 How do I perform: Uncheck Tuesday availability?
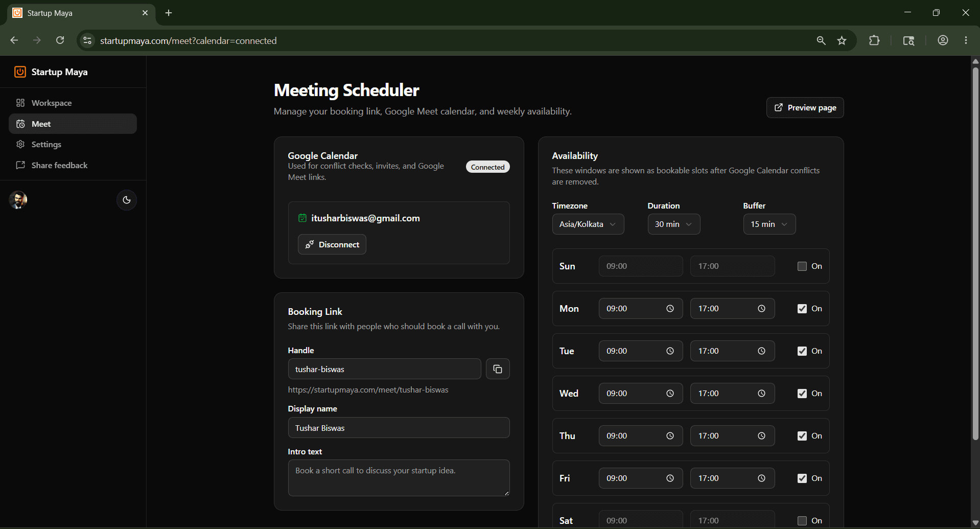point(802,351)
